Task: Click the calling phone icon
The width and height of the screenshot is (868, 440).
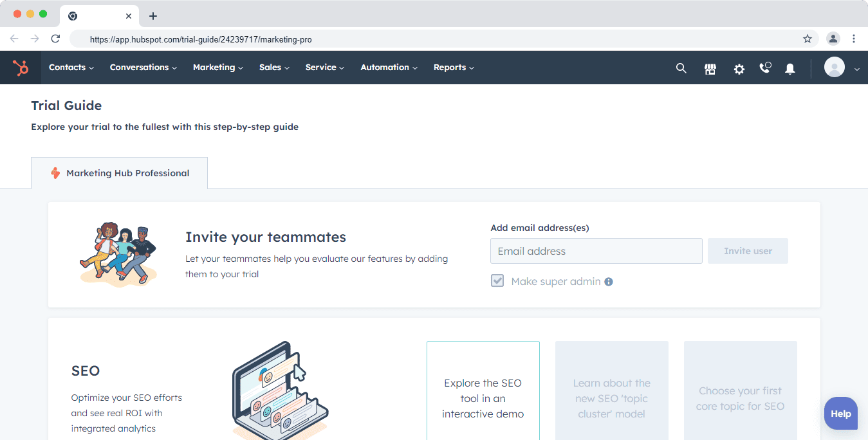Action: coord(765,68)
